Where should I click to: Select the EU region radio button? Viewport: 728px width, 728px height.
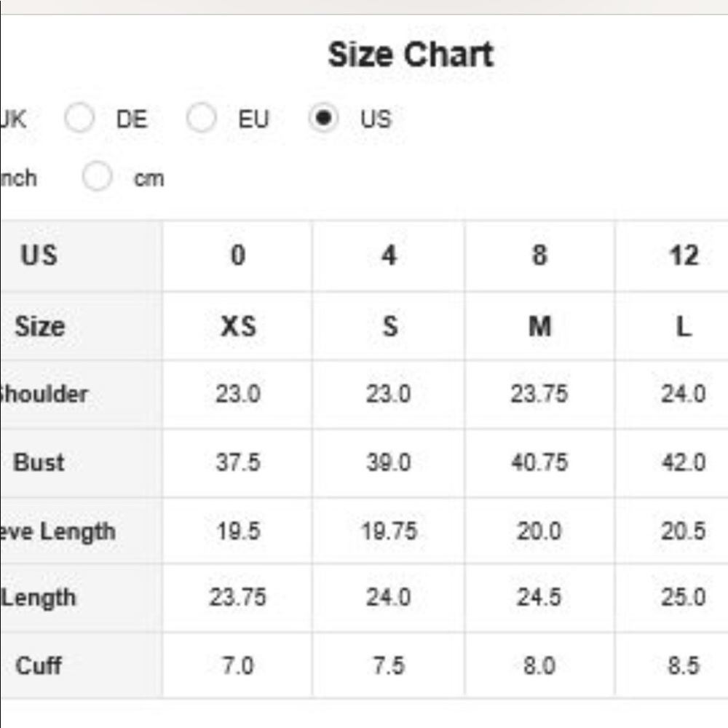pyautogui.click(x=202, y=118)
